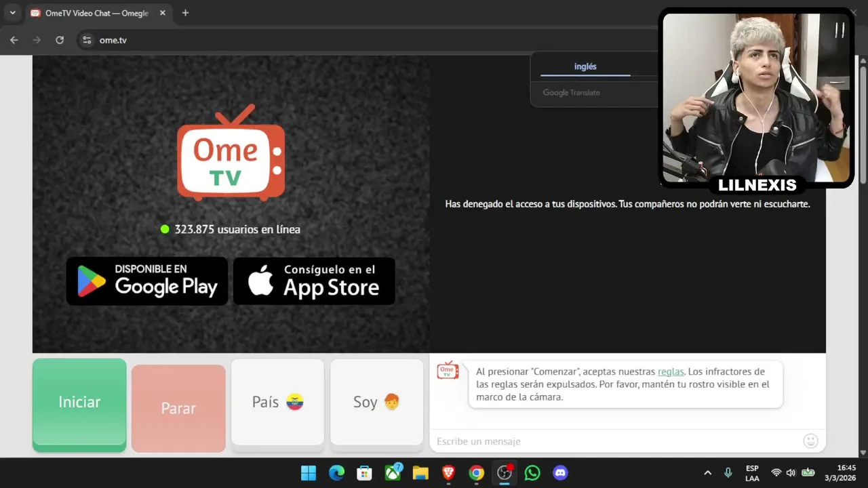Screen dimensions: 868x488
Task: Click the red Parar button
Action: 178,408
